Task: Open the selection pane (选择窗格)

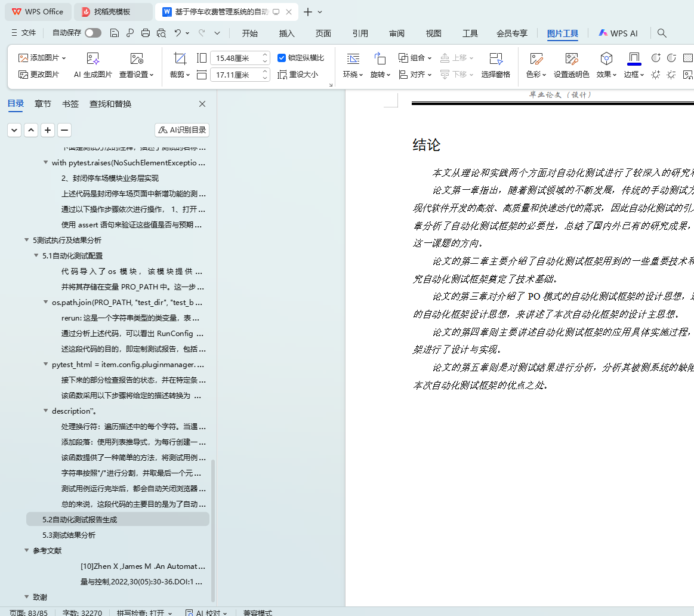Action: click(x=495, y=58)
